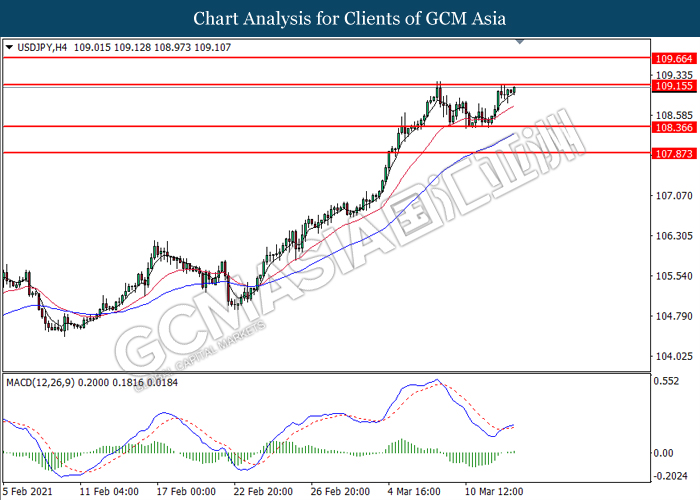
Task: Click the 17 Feb 00:00 time label
Action: click(186, 492)
